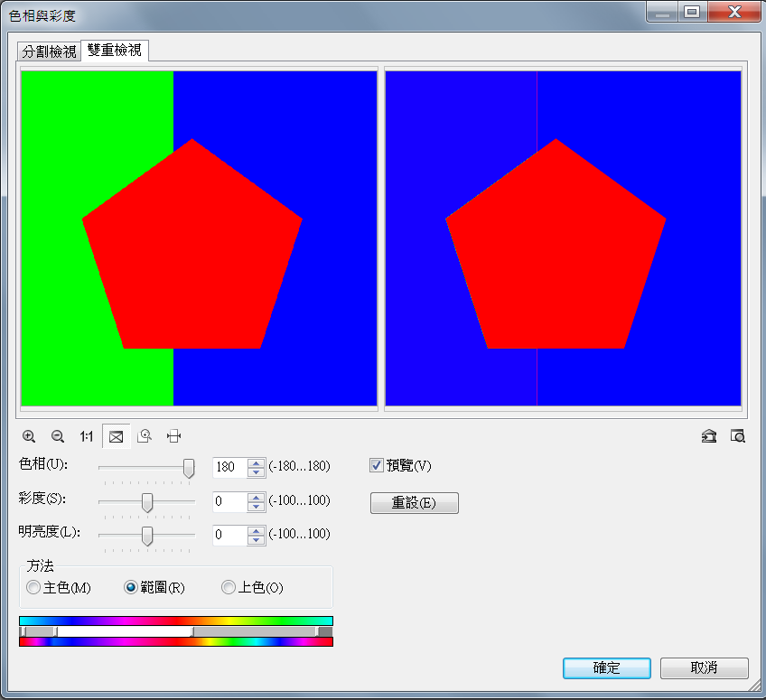Decrease 彩度 value with down arrow
Screen dimensions: 766x700
click(x=256, y=506)
